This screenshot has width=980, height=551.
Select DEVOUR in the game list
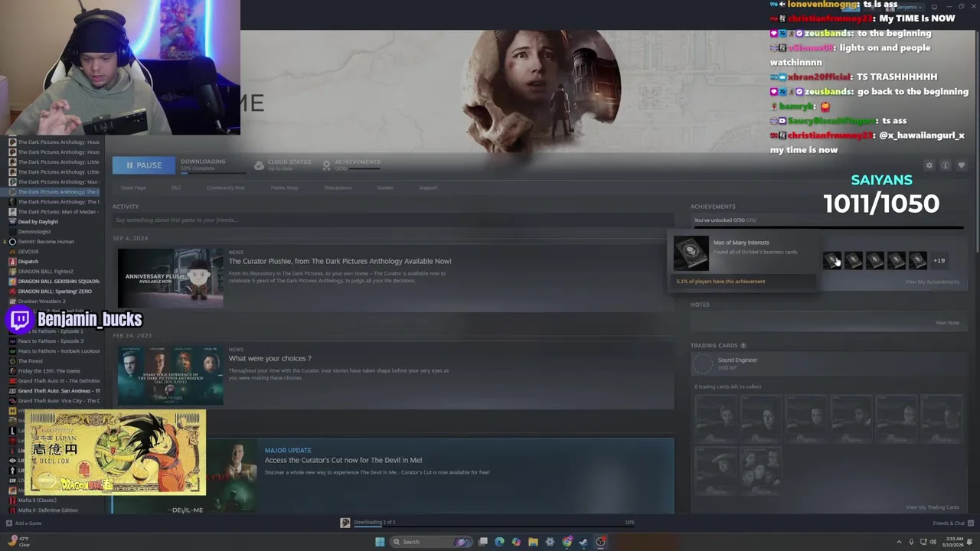tap(28, 252)
